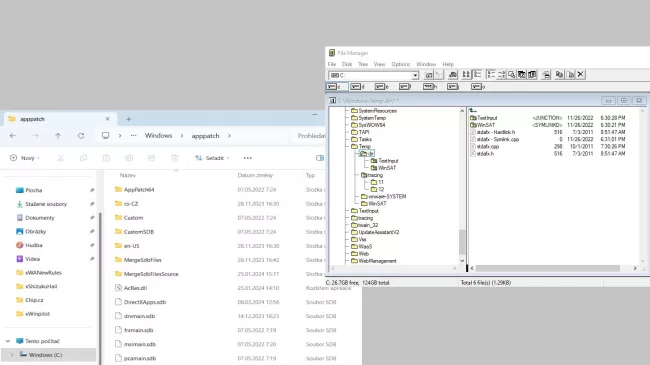Refresh the apppatch folder view
Image resolution: width=650 pixels, height=365 pixels.
[81, 136]
